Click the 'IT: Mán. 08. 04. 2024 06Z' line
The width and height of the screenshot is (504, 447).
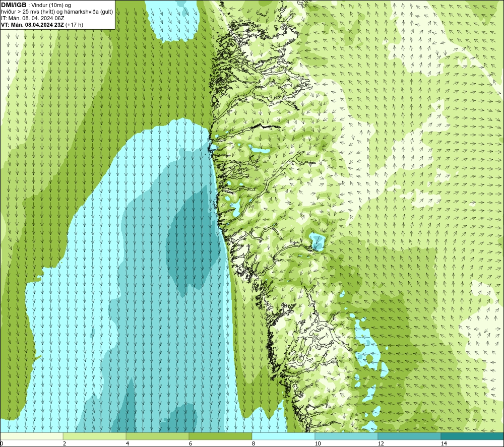32,18
